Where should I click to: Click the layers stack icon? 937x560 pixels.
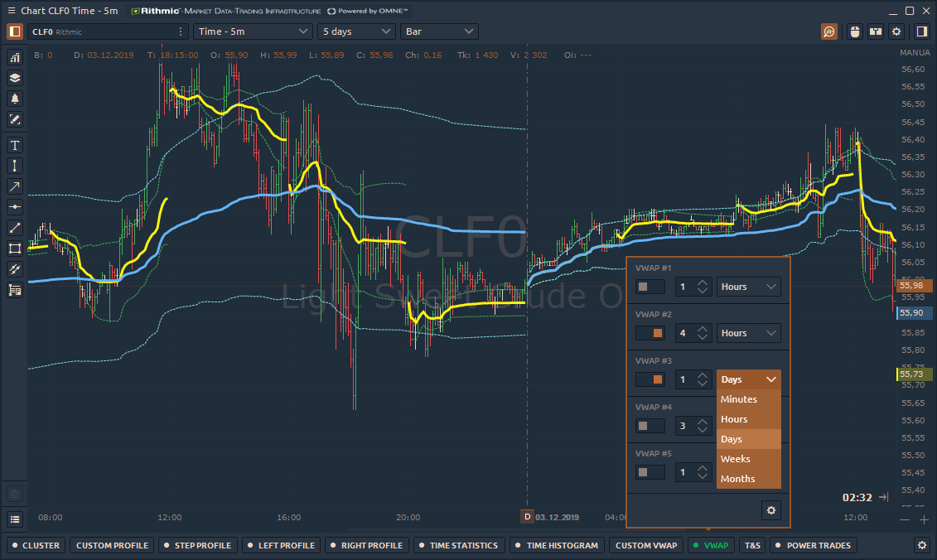15,78
